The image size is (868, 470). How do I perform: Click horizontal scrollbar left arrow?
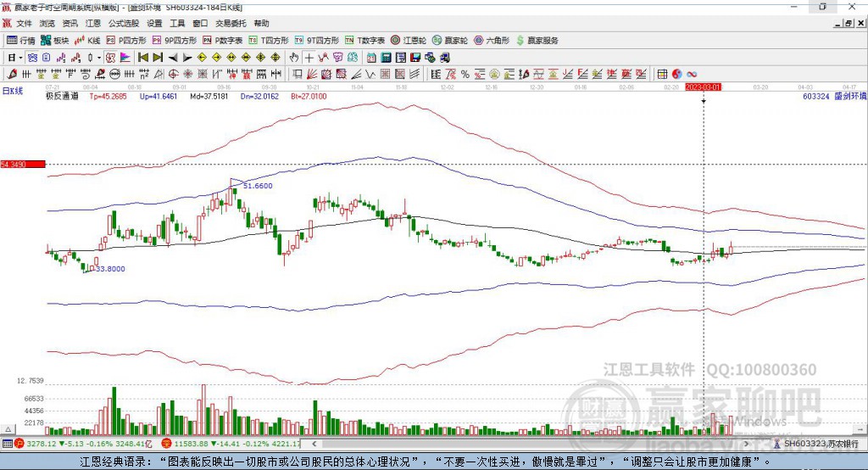pos(314,444)
